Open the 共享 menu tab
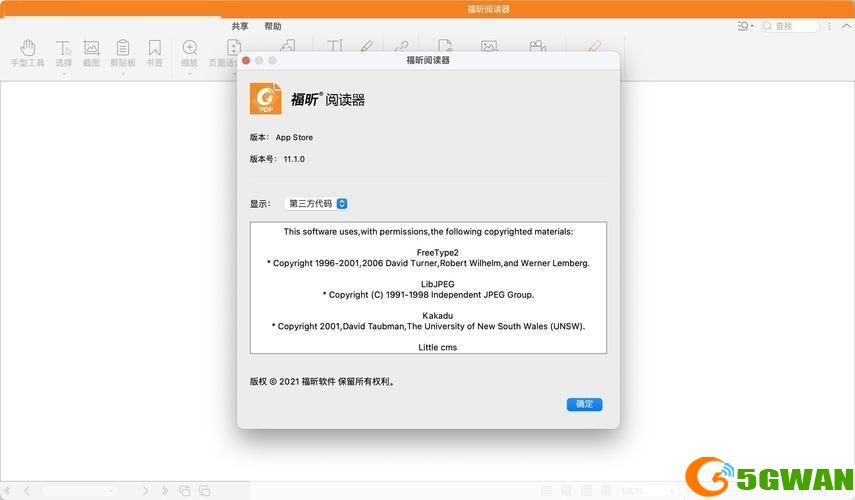The height and width of the screenshot is (500, 855). pyautogui.click(x=239, y=26)
